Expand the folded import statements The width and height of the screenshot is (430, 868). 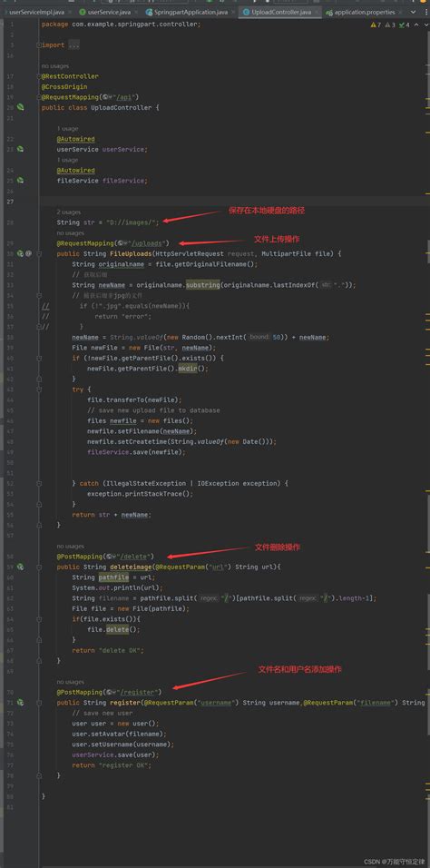click(x=38, y=44)
